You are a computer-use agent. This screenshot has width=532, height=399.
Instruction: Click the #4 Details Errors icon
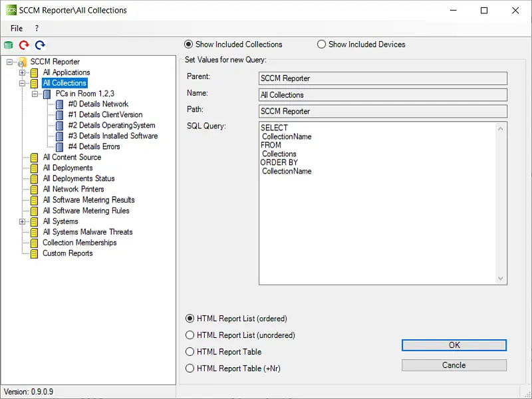[59, 147]
